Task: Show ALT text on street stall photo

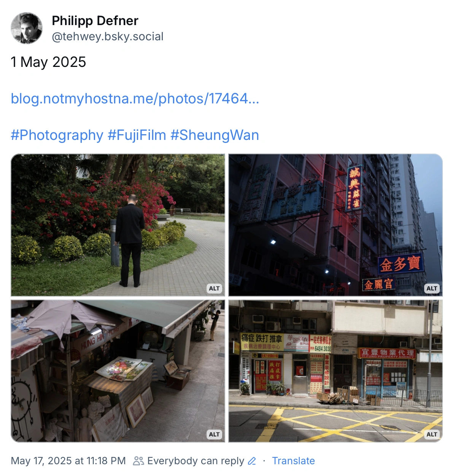Action: point(214,434)
